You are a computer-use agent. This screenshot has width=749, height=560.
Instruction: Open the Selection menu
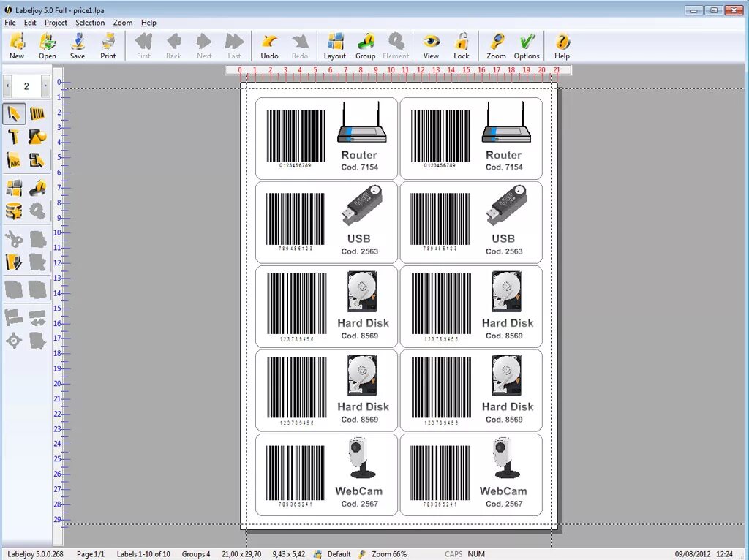(x=90, y=23)
